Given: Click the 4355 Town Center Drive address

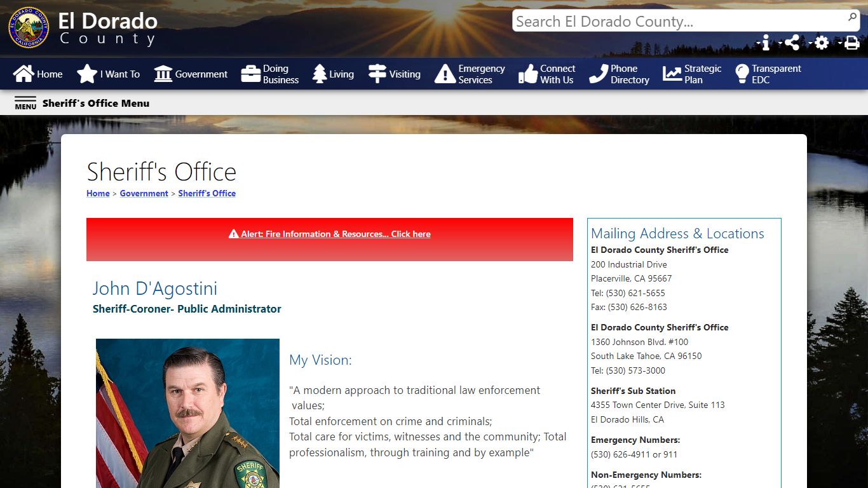Looking at the screenshot, I should (x=658, y=405).
